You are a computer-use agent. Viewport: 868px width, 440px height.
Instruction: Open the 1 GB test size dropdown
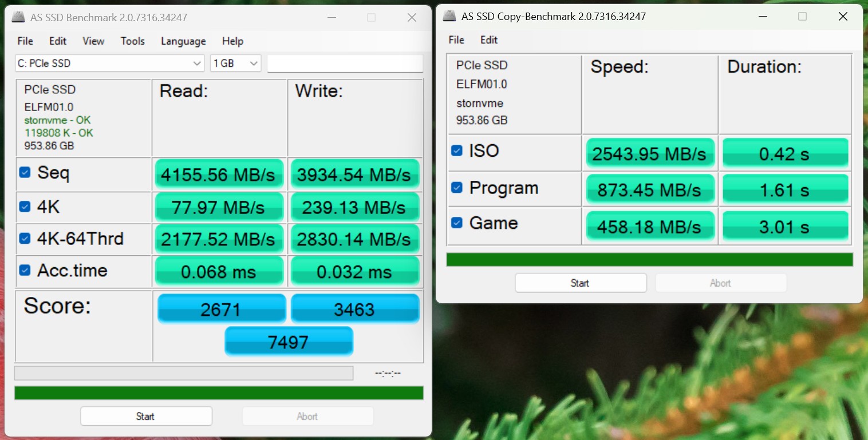235,63
